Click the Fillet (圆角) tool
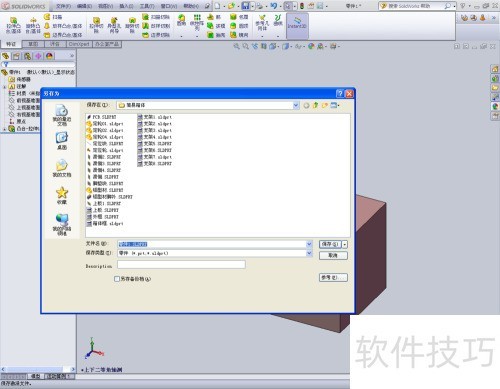This screenshot has height=389, width=500. [x=181, y=21]
